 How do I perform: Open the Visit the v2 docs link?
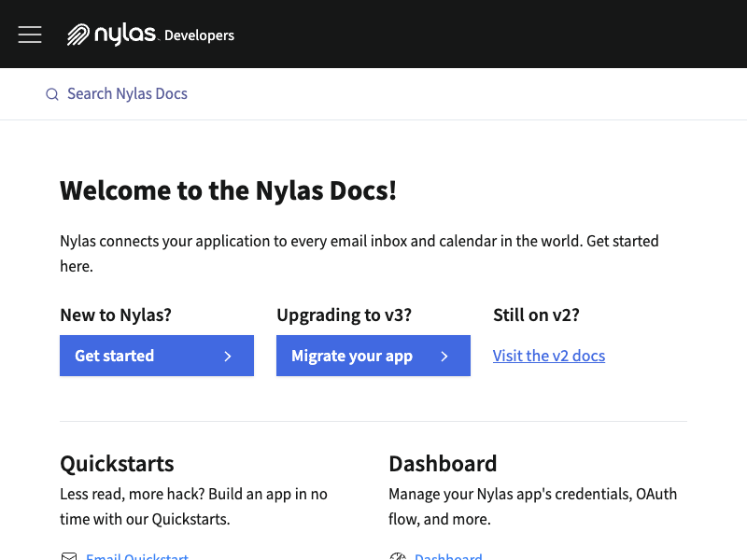549,356
